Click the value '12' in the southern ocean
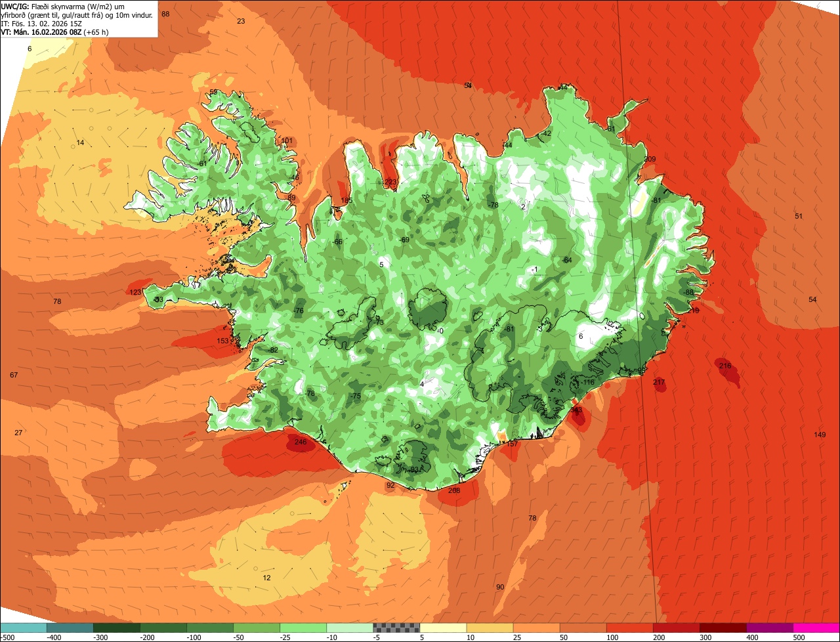The height and width of the screenshot is (642, 840). click(x=266, y=578)
